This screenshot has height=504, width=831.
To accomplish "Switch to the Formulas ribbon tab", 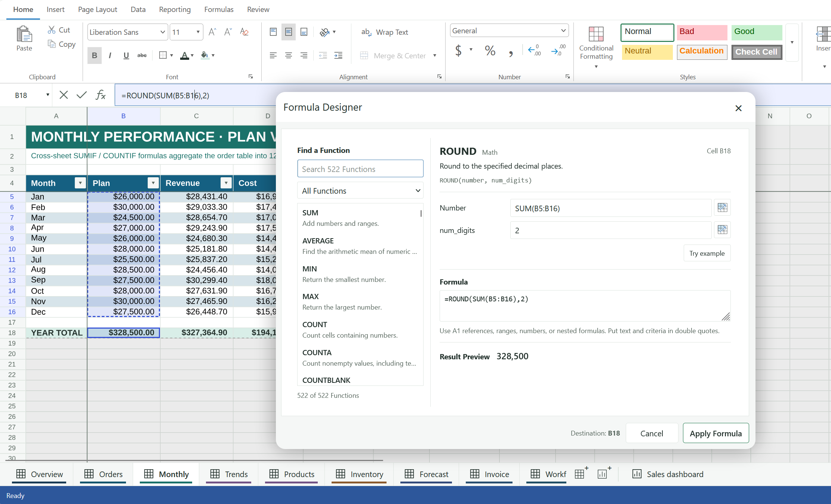I will pos(219,9).
